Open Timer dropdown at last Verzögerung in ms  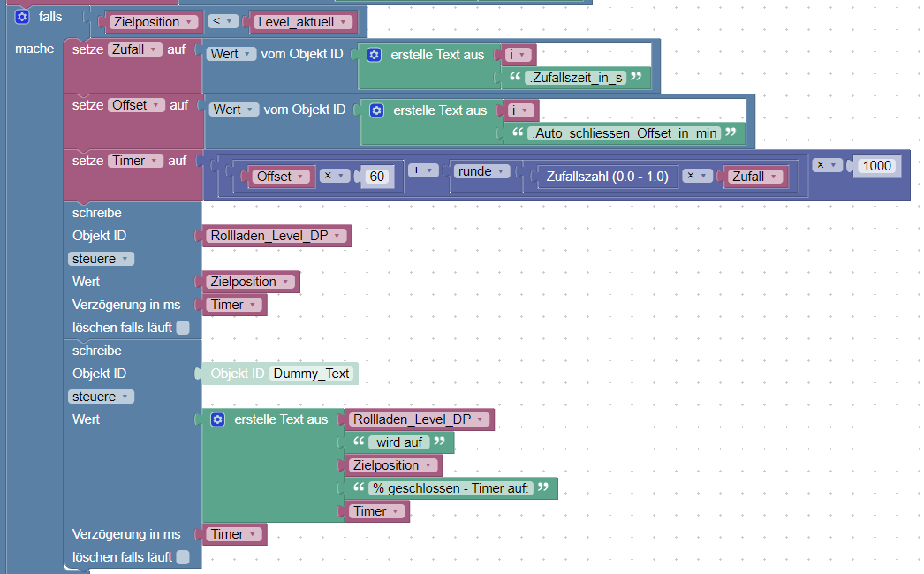click(x=233, y=534)
